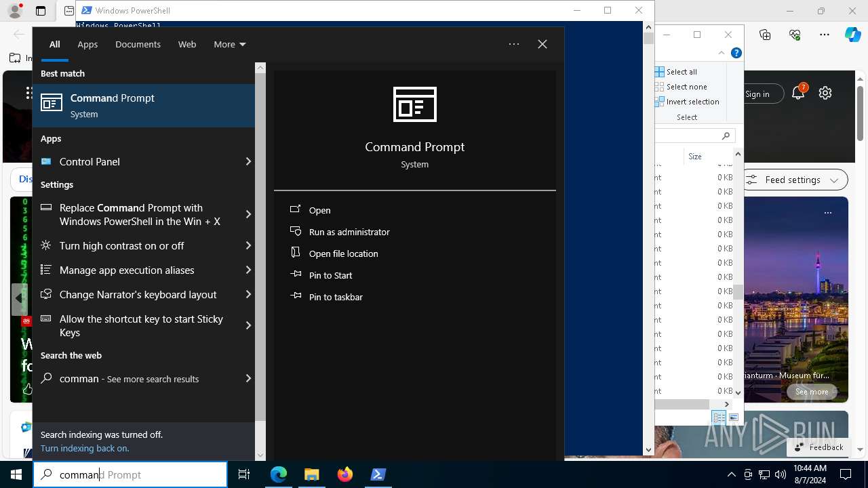The width and height of the screenshot is (868, 488).
Task: Switch File Explorer to large icons view
Action: 734,418
